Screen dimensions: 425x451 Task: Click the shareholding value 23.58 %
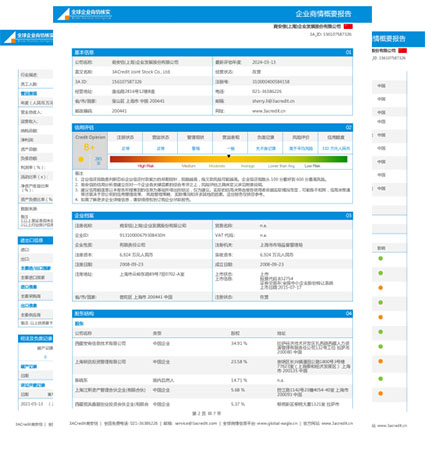click(239, 362)
